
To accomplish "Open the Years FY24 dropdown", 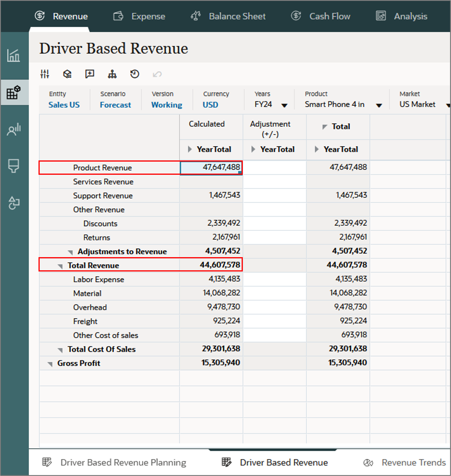I will pos(284,105).
